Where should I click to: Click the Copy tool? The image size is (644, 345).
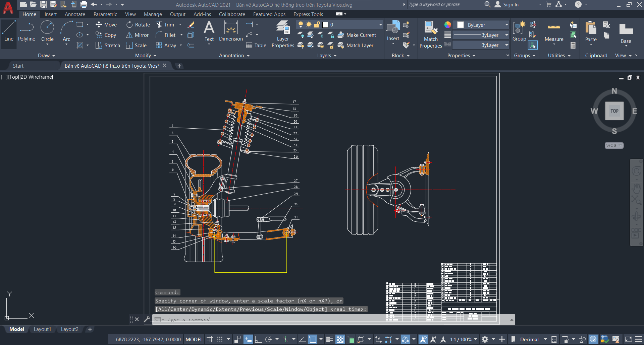[106, 35]
